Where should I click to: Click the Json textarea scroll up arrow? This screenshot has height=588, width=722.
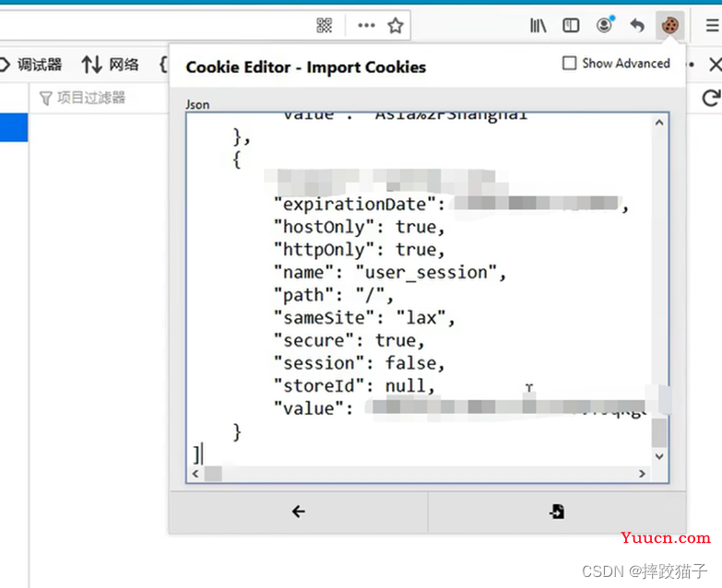click(659, 123)
